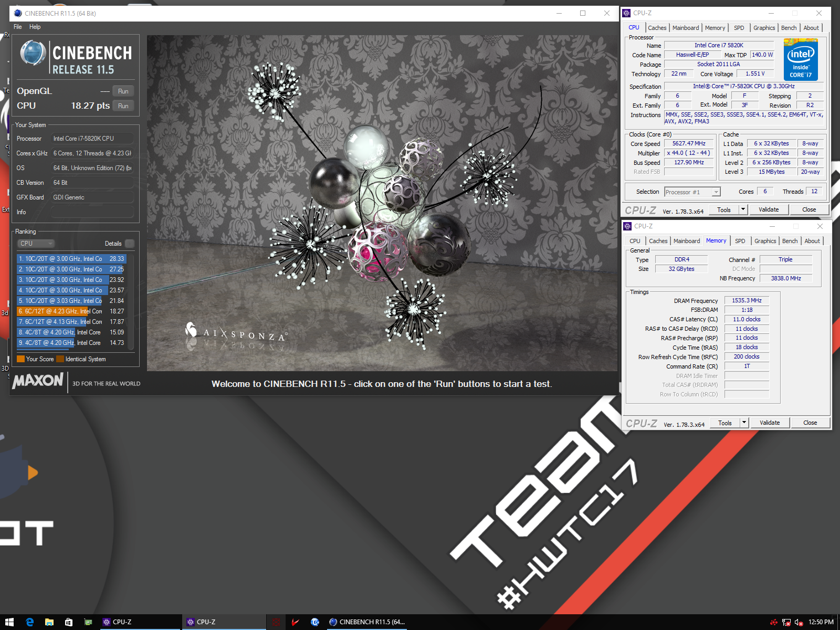Select the Mainboard tab in upper CPU-Z
The width and height of the screenshot is (840, 630).
686,28
